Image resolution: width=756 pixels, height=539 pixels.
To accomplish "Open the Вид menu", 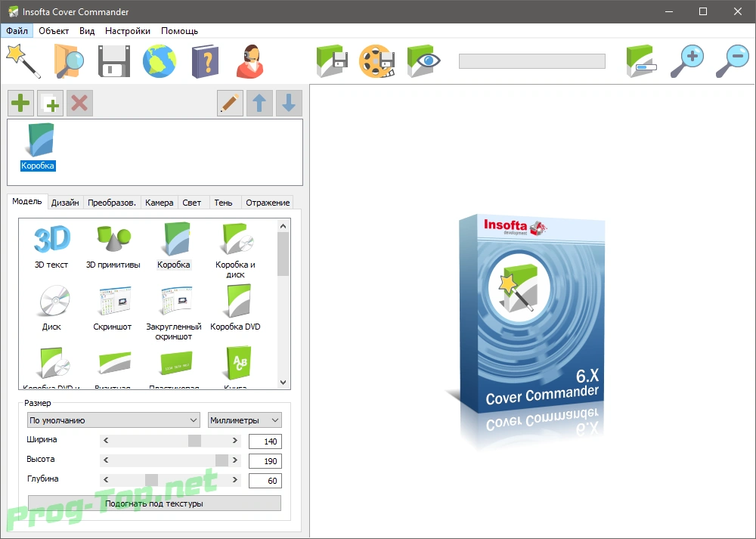I will pos(87,31).
